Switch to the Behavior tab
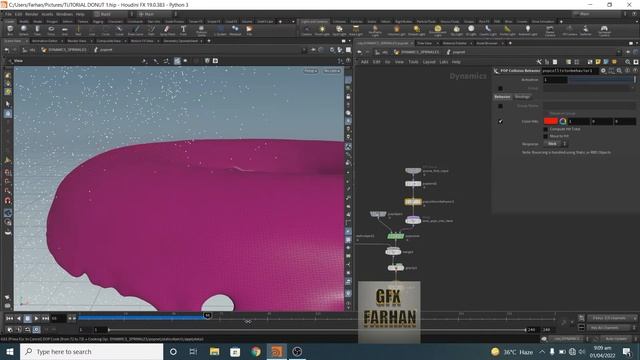 502,97
